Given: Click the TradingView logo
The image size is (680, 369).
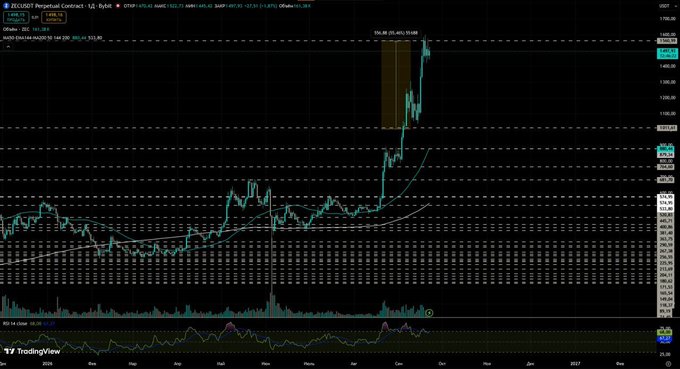Looking at the screenshot, I should [32, 351].
